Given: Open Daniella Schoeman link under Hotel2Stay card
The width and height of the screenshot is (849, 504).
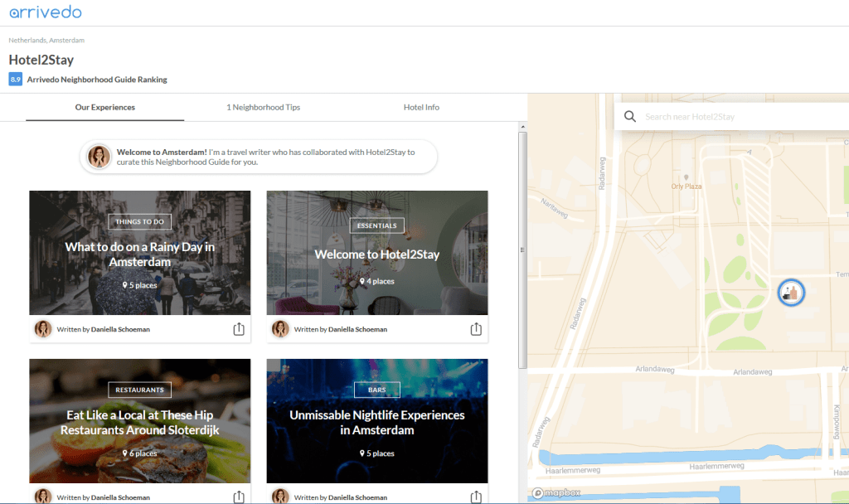Looking at the screenshot, I should coord(357,329).
